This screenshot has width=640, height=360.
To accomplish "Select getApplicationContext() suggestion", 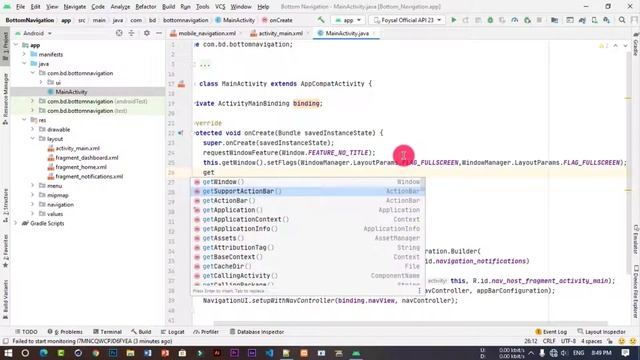I will pos(308,219).
